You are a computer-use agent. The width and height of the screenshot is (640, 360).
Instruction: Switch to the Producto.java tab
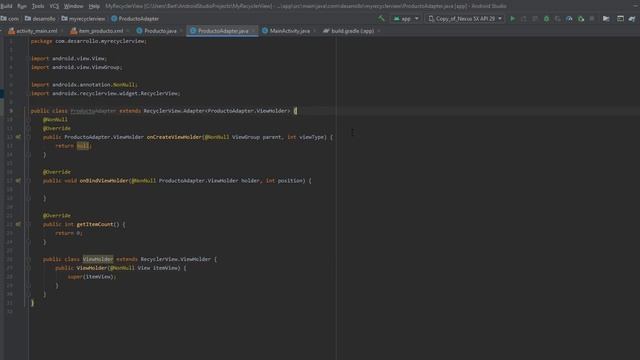click(160, 31)
